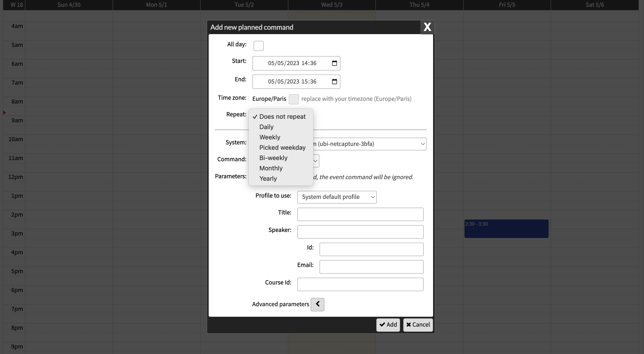Click the Mon 5/1 column header
The image size is (644, 354).
[x=156, y=5]
